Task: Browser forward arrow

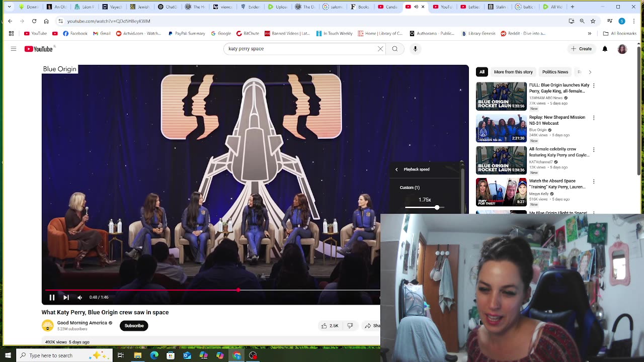Action: [22, 21]
